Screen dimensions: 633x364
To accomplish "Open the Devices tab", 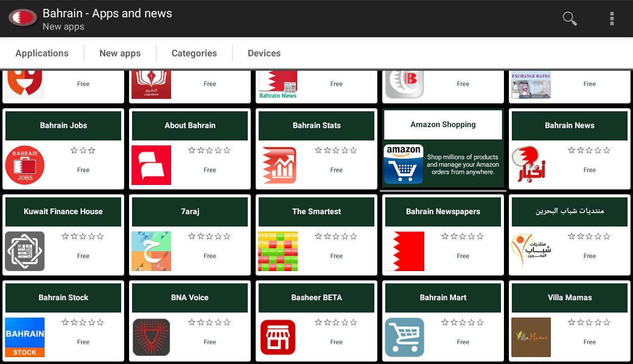I will tap(264, 53).
